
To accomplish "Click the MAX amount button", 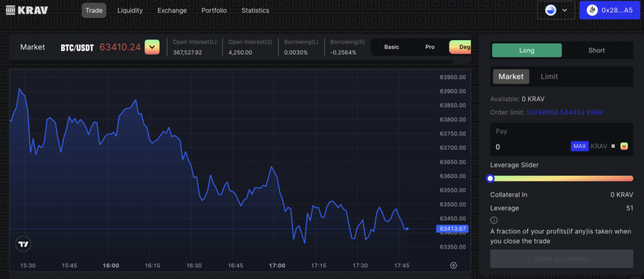I will [579, 146].
